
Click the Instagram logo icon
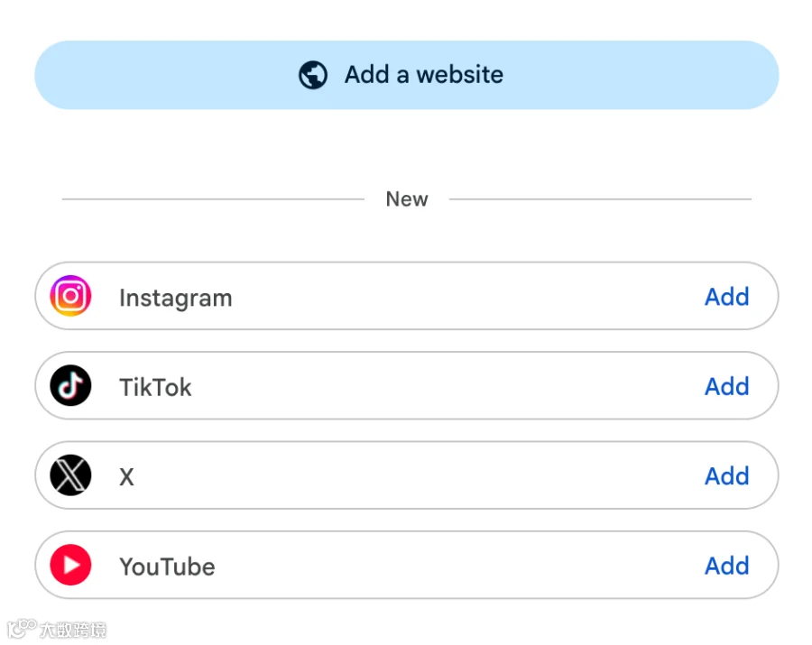pyautogui.click(x=71, y=296)
